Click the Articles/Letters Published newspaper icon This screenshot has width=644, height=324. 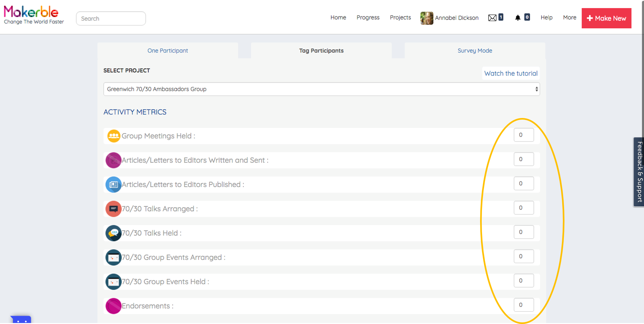113,184
